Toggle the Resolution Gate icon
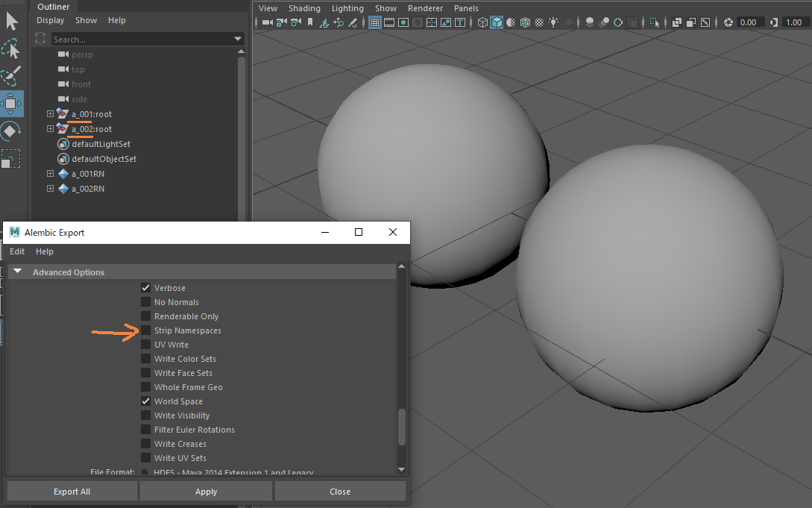The height and width of the screenshot is (508, 812). coord(403,22)
